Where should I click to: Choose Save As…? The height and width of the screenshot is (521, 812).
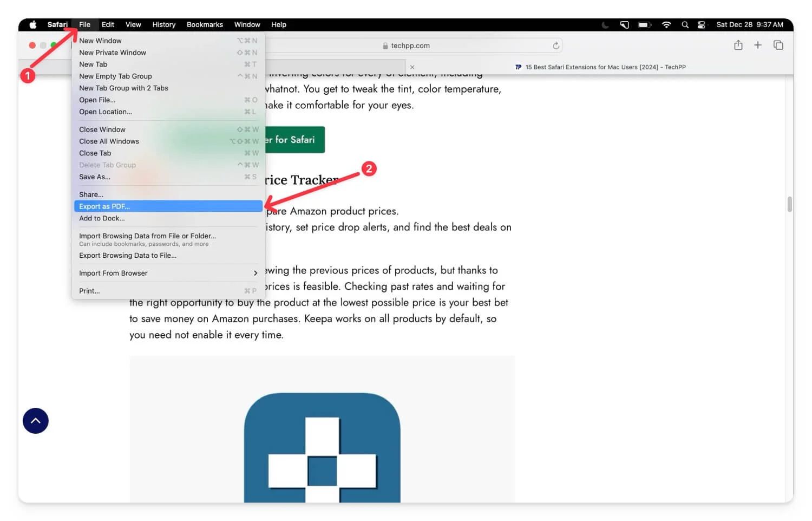tap(168, 177)
